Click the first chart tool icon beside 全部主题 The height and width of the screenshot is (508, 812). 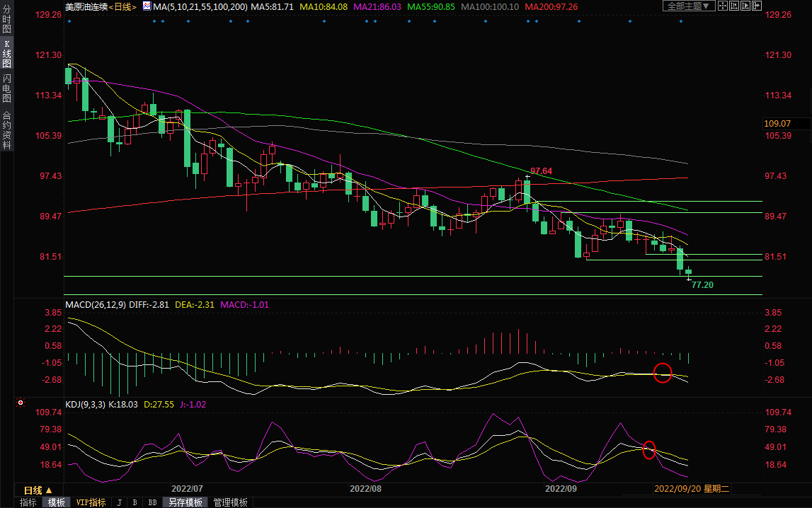coord(724,6)
